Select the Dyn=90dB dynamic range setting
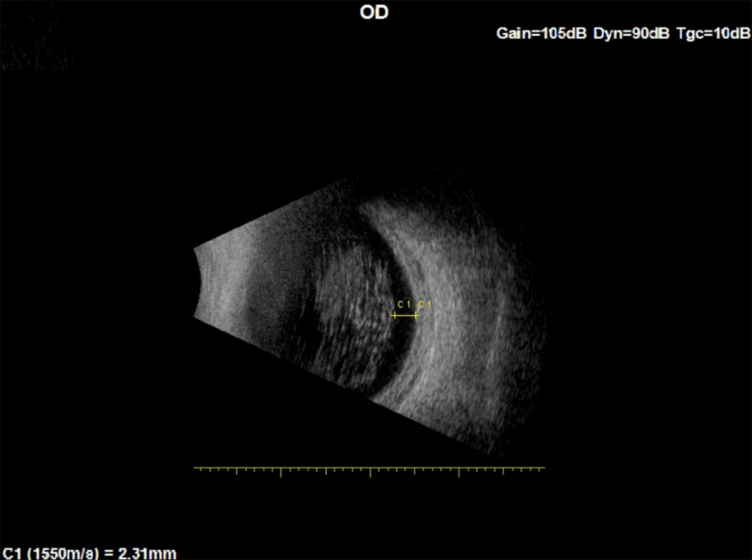This screenshot has height=560, width=752. 631,33
